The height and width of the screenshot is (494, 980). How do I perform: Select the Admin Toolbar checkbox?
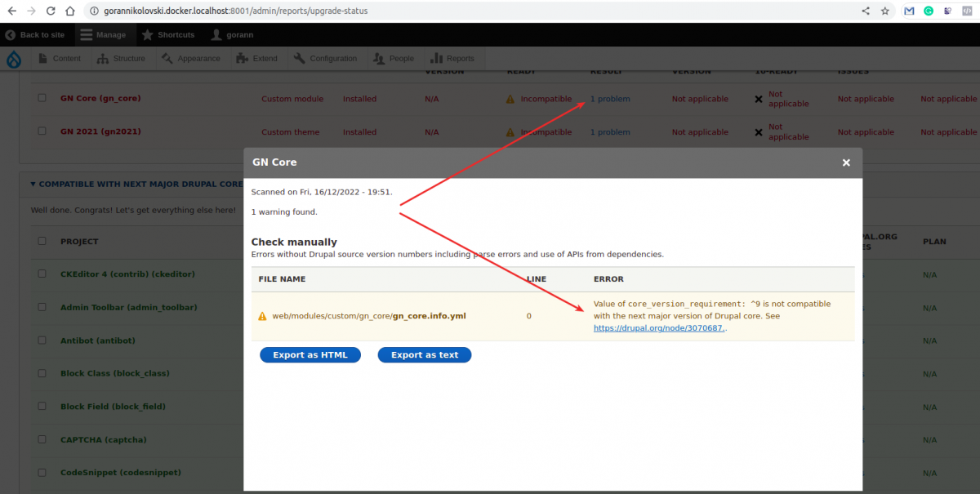click(42, 307)
